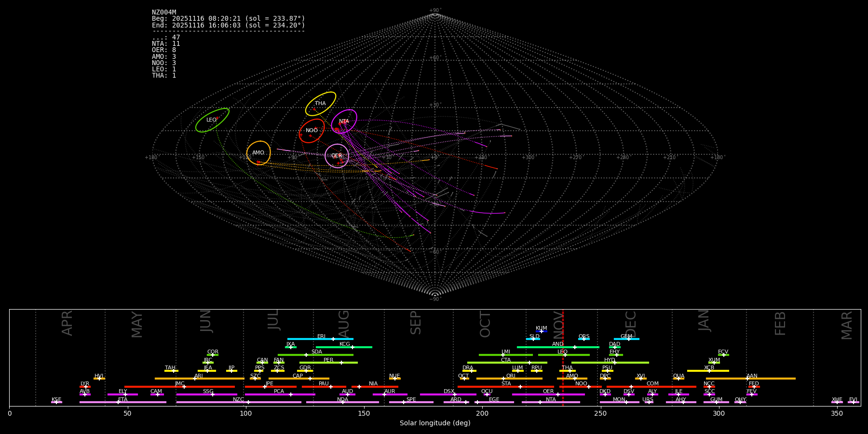Click the DEC month label

(x=631, y=324)
